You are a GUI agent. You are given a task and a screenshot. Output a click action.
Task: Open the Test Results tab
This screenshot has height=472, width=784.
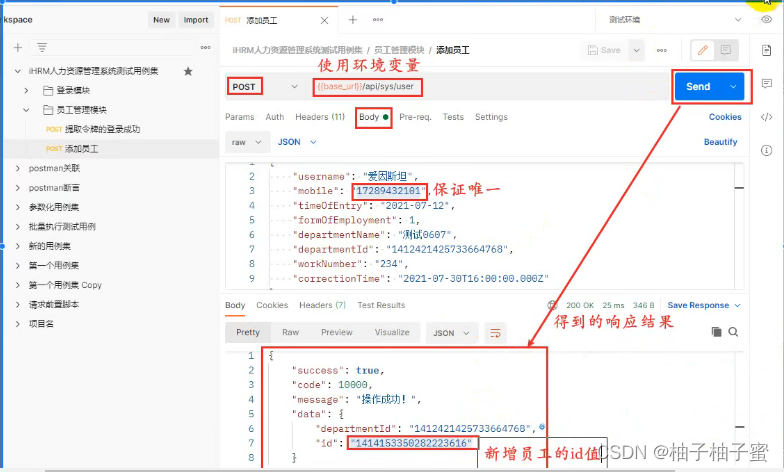point(381,305)
